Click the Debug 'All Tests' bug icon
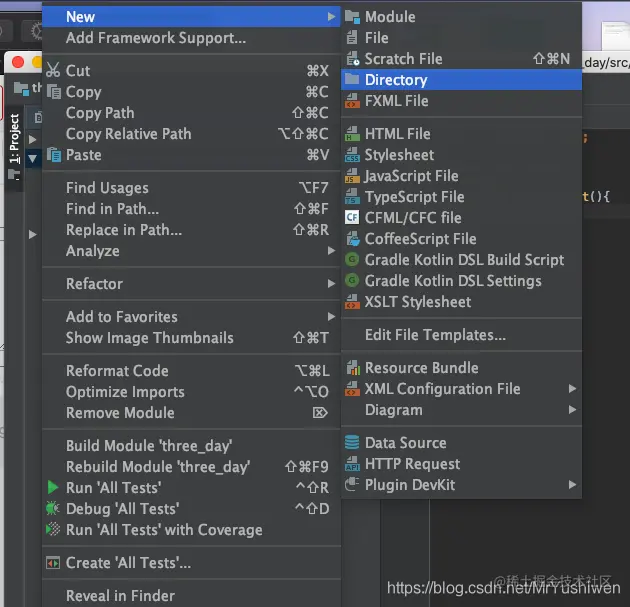 53,509
